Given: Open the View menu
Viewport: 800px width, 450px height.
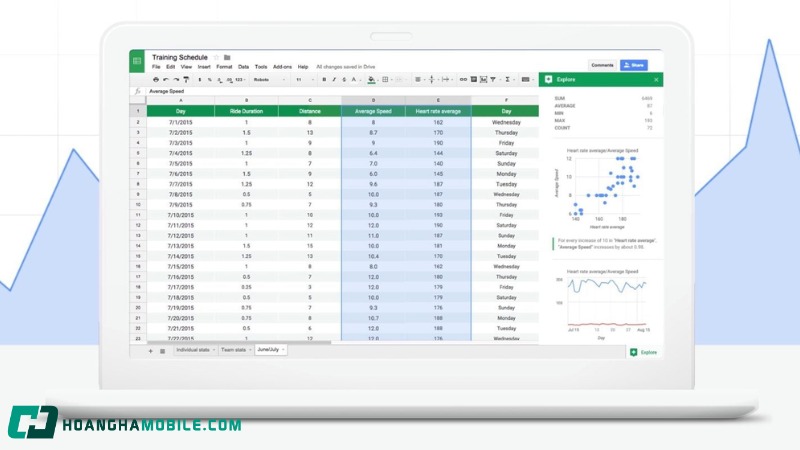Looking at the screenshot, I should pyautogui.click(x=186, y=67).
